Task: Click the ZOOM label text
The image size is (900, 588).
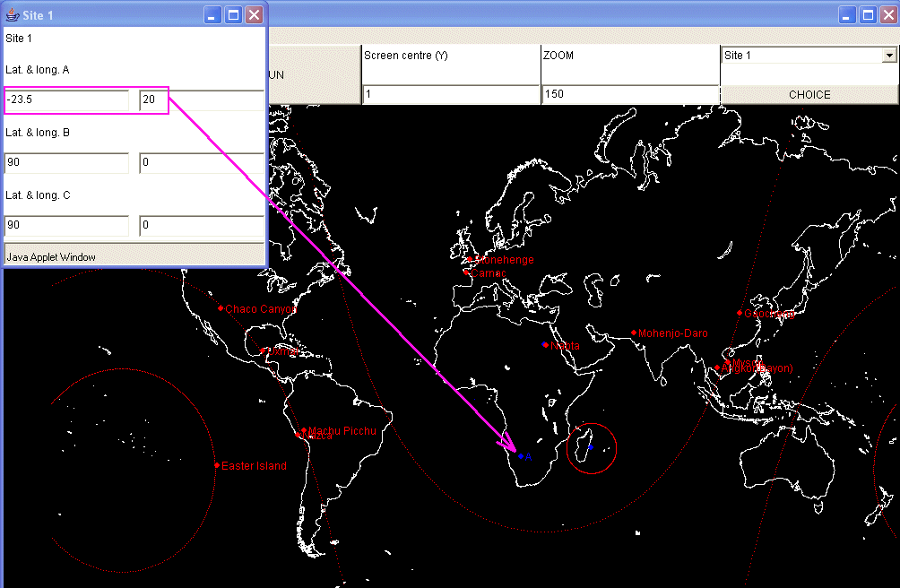Action: coord(558,56)
